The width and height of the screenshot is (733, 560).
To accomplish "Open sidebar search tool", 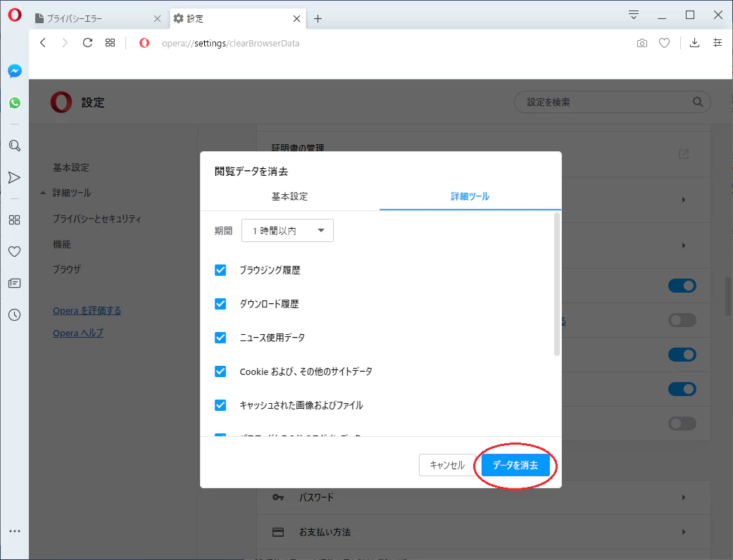I will tap(15, 146).
